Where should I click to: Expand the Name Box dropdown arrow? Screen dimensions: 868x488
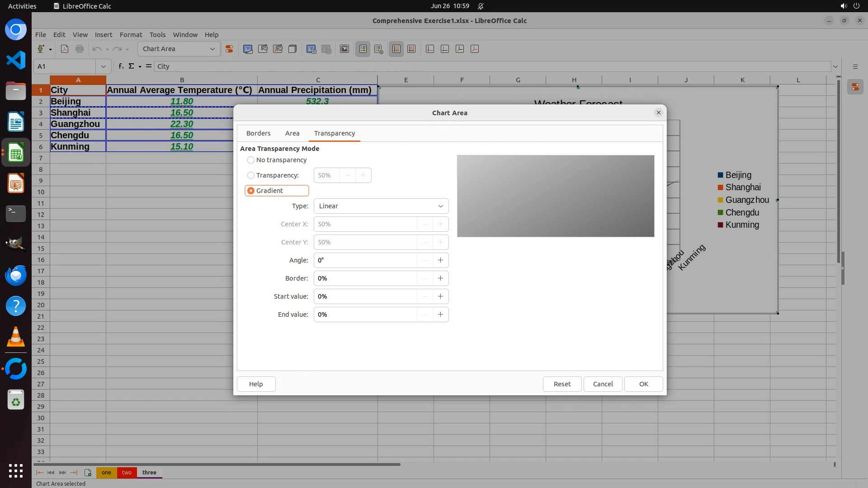[x=103, y=66]
